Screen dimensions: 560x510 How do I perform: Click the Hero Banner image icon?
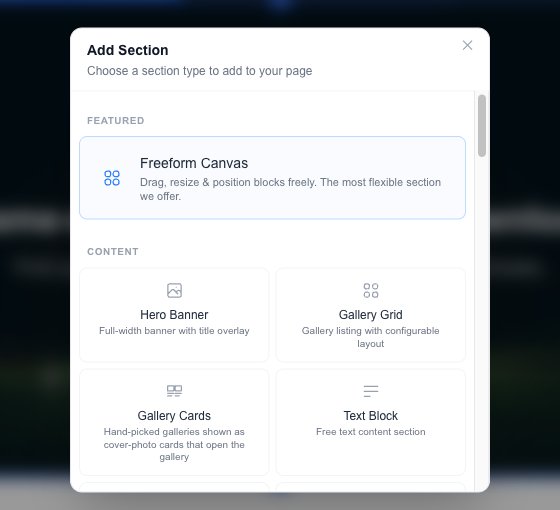174,290
